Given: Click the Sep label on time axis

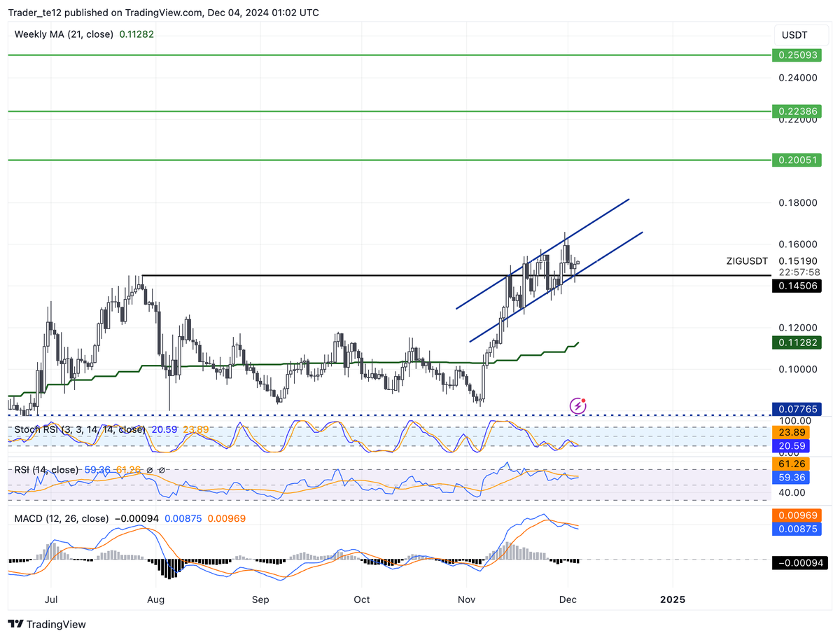Looking at the screenshot, I should pos(260,600).
